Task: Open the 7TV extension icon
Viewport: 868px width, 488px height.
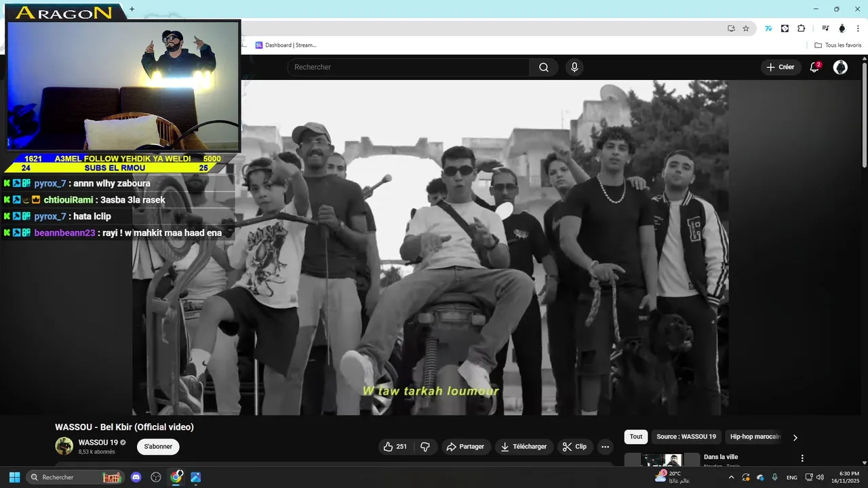Action: pyautogui.click(x=768, y=28)
